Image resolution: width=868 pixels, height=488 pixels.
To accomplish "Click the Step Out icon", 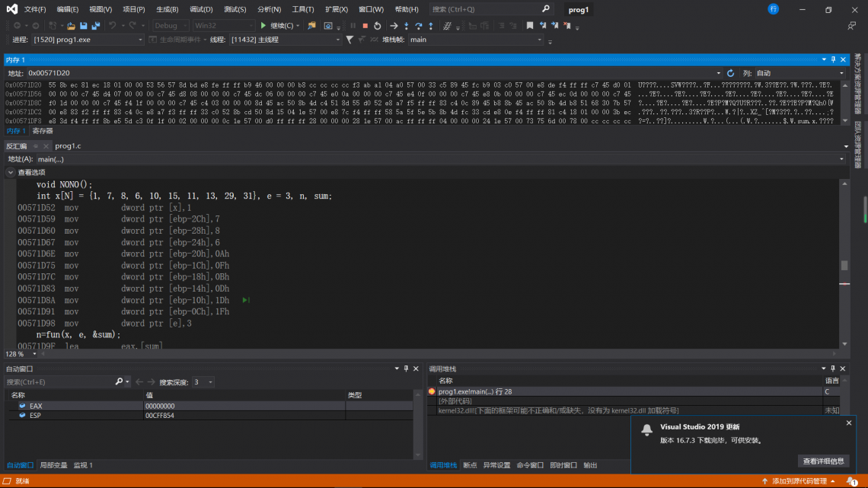I will point(431,26).
